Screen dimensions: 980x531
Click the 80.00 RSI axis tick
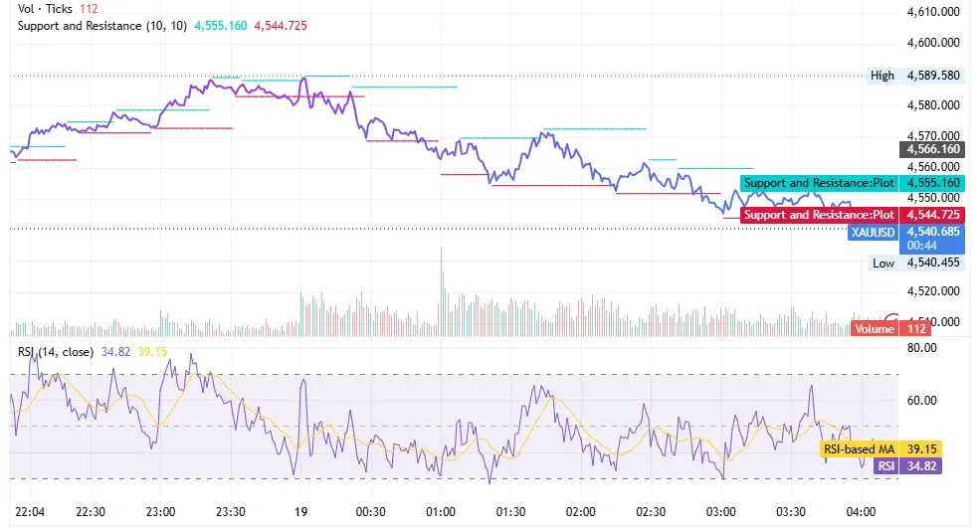[922, 348]
